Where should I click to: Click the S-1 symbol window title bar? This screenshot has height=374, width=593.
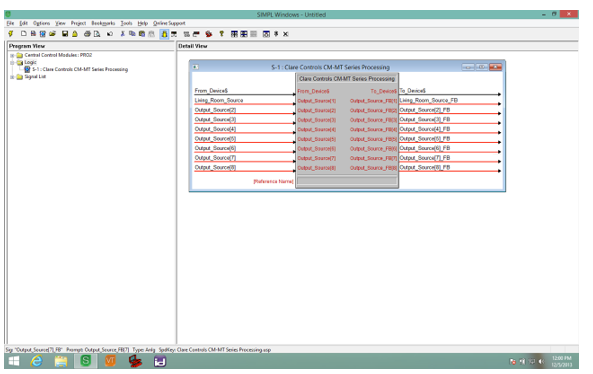coord(330,67)
